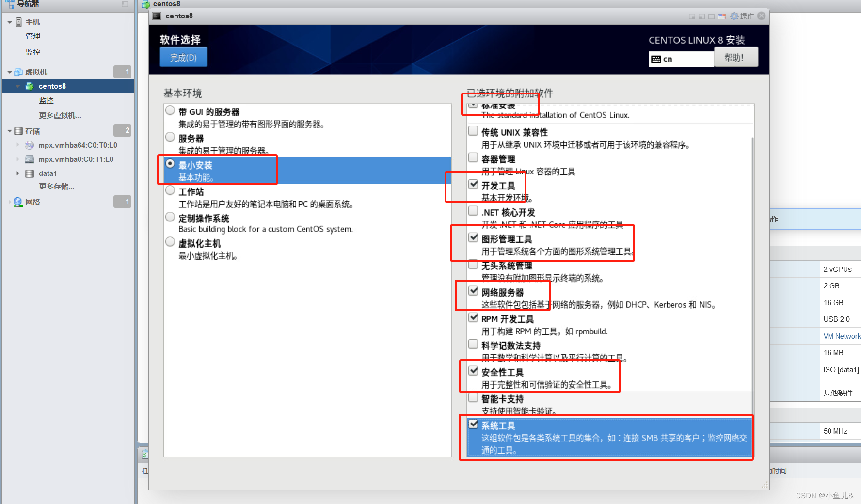Collapse the centos8 VM tree arrow

click(18, 86)
